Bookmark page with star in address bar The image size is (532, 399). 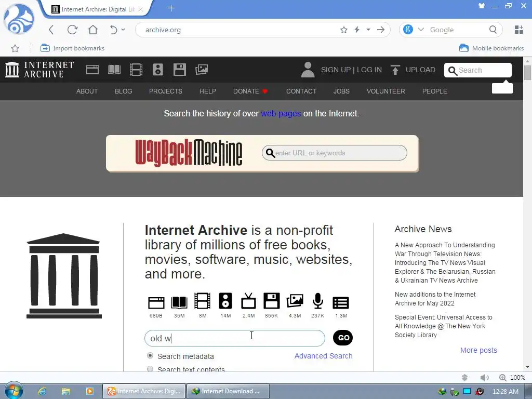[344, 30]
